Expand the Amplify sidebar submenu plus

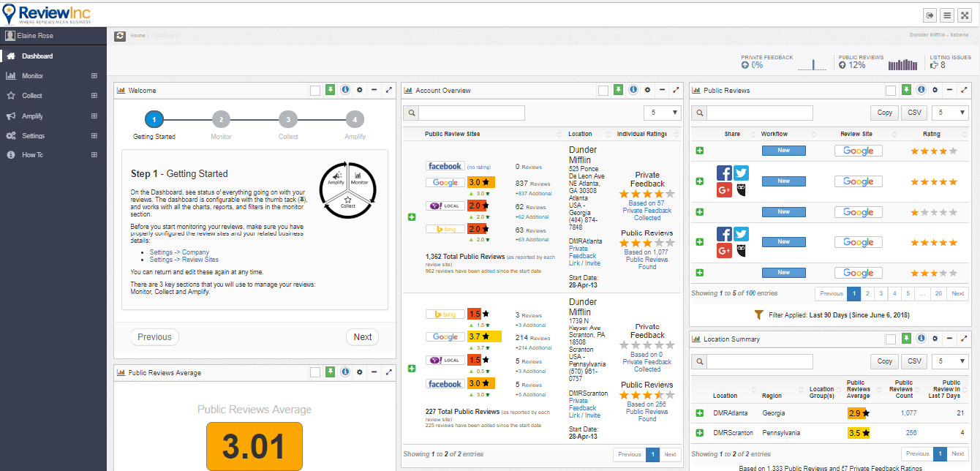point(94,116)
